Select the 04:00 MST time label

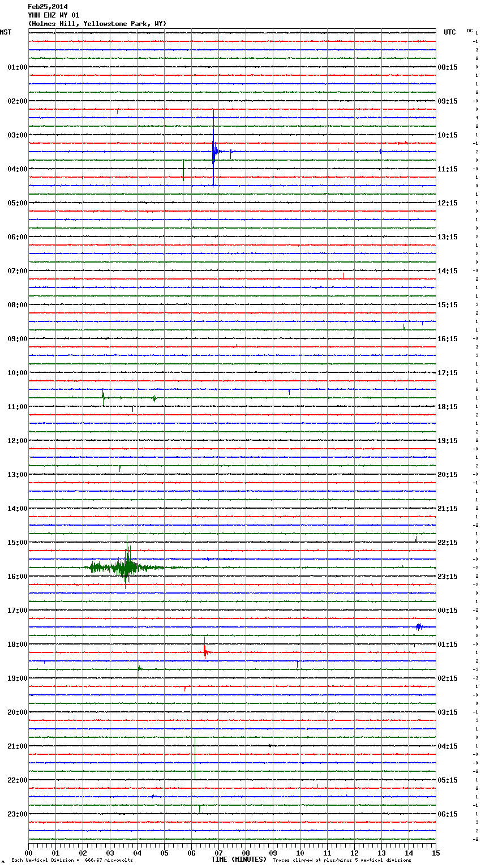tap(18, 169)
